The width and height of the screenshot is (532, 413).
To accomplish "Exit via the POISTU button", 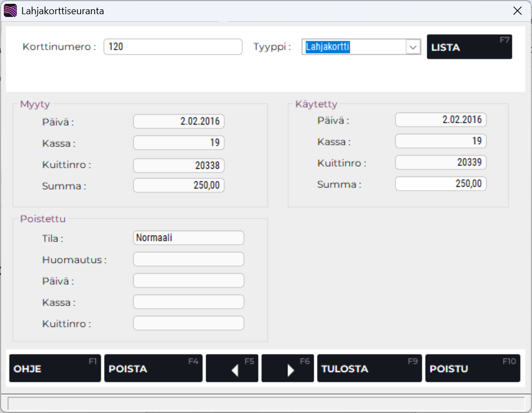I will pyautogui.click(x=472, y=368).
